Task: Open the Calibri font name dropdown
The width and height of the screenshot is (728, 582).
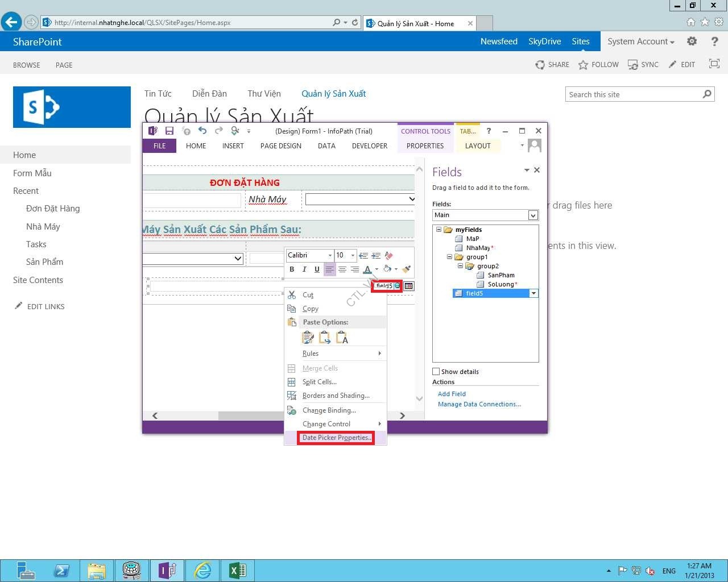Action: pos(330,256)
